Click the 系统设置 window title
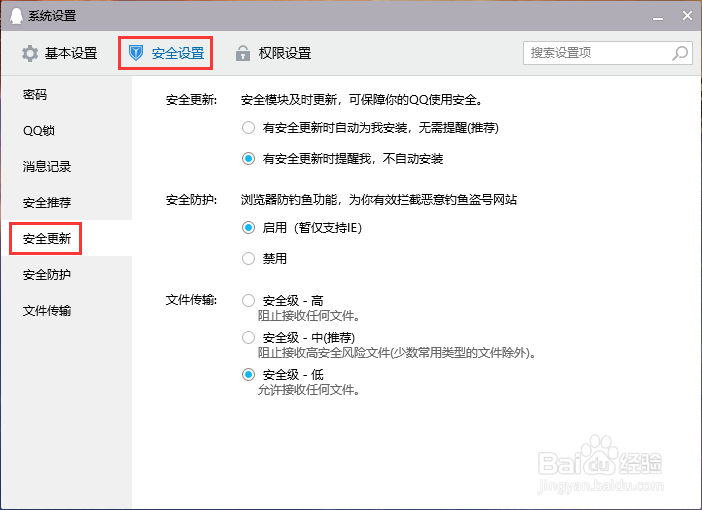The image size is (702, 510). [x=52, y=16]
